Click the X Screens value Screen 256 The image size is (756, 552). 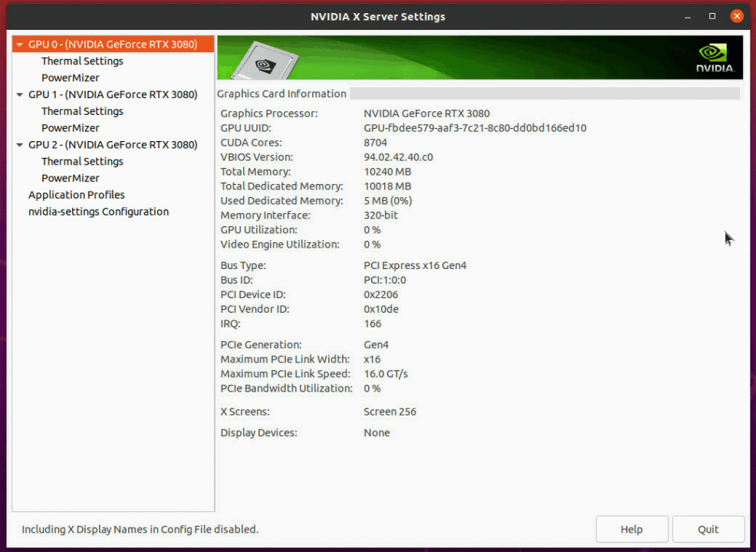tap(390, 412)
